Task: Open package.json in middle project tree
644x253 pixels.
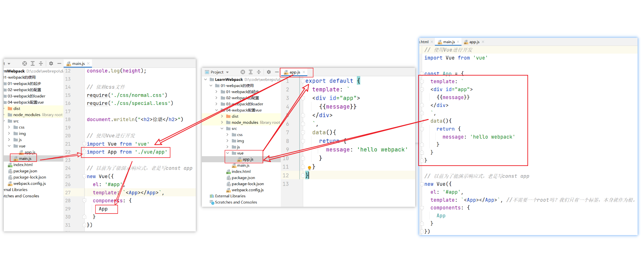Action: [x=241, y=178]
